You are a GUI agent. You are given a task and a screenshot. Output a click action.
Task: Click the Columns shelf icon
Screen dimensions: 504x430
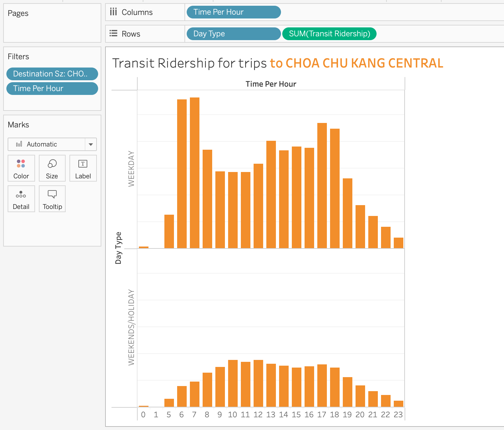tap(113, 12)
